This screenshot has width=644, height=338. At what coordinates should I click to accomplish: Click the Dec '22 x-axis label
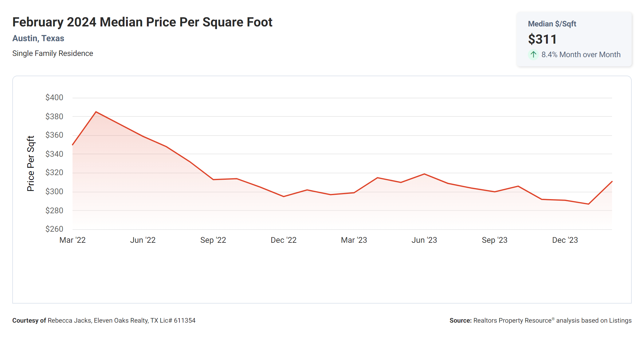[284, 240]
